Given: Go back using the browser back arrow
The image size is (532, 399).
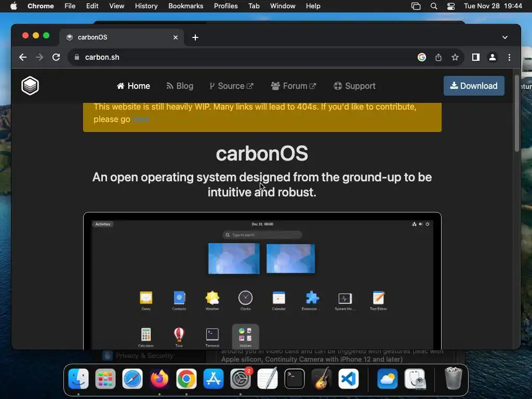Looking at the screenshot, I should pyautogui.click(x=23, y=57).
